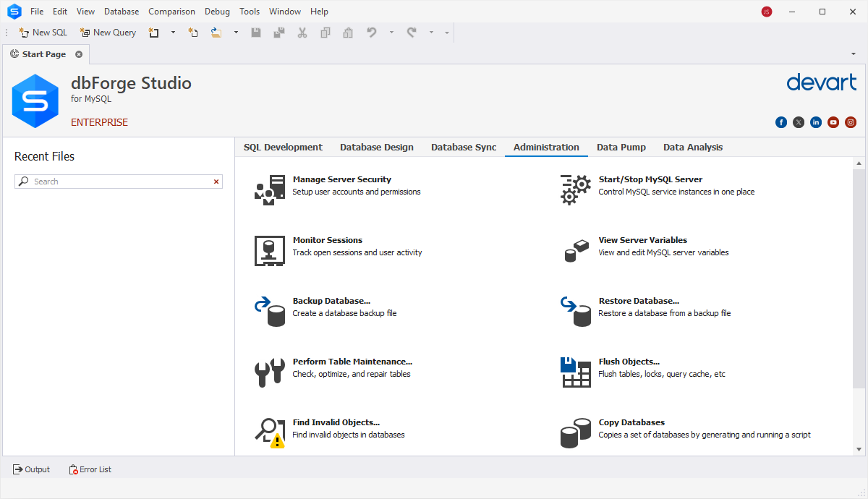This screenshot has height=499, width=868.
Task: Open the Help menu
Action: tap(319, 12)
